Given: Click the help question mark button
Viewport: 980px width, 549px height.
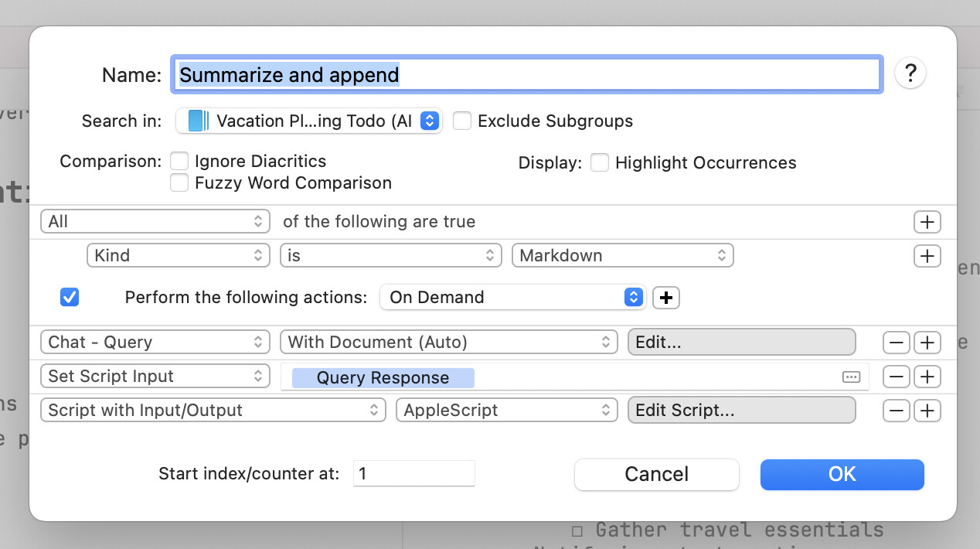Looking at the screenshot, I should (910, 73).
